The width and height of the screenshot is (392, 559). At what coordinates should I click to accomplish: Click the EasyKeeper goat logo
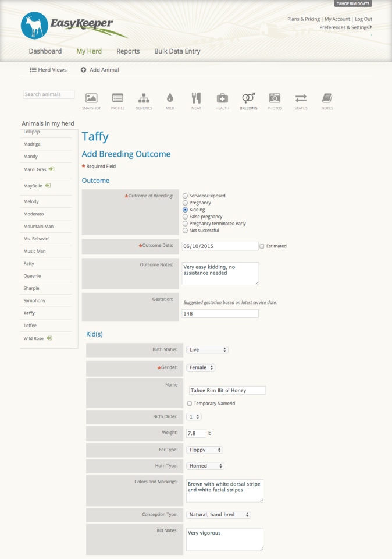tap(34, 26)
